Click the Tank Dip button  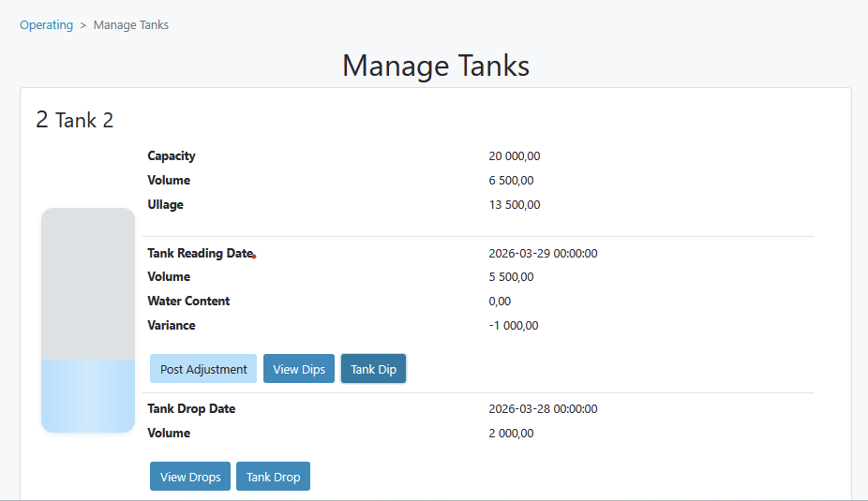coord(374,369)
